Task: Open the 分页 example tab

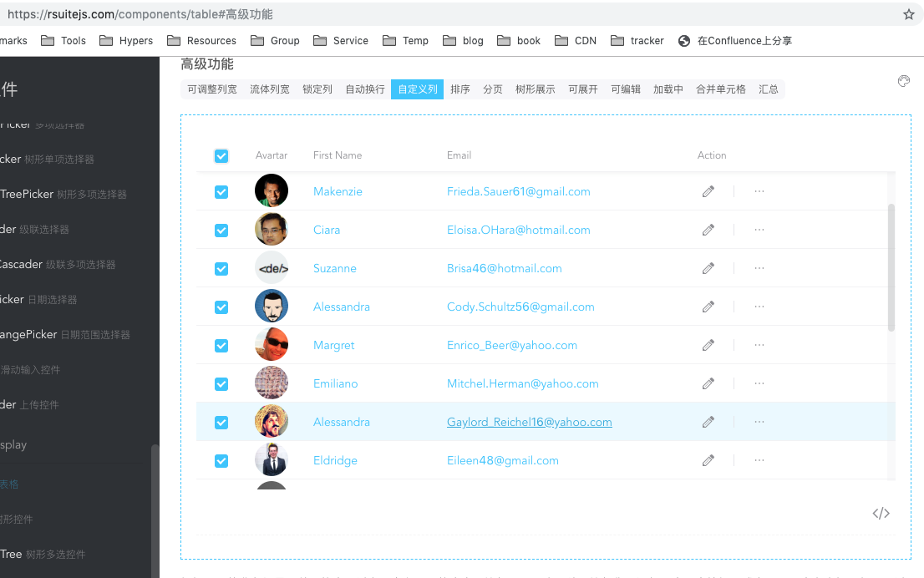Action: [494, 89]
